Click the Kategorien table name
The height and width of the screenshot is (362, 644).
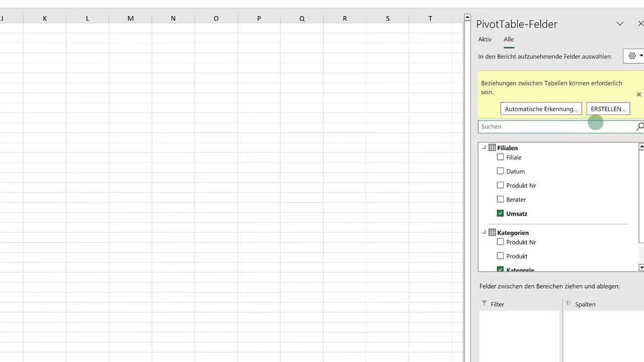[513, 233]
